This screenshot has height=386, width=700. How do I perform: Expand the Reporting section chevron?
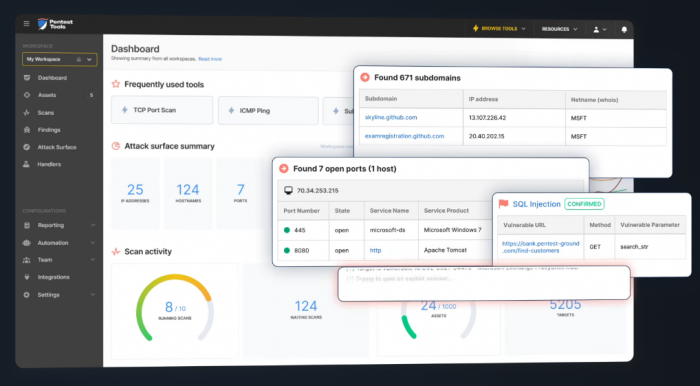point(93,225)
